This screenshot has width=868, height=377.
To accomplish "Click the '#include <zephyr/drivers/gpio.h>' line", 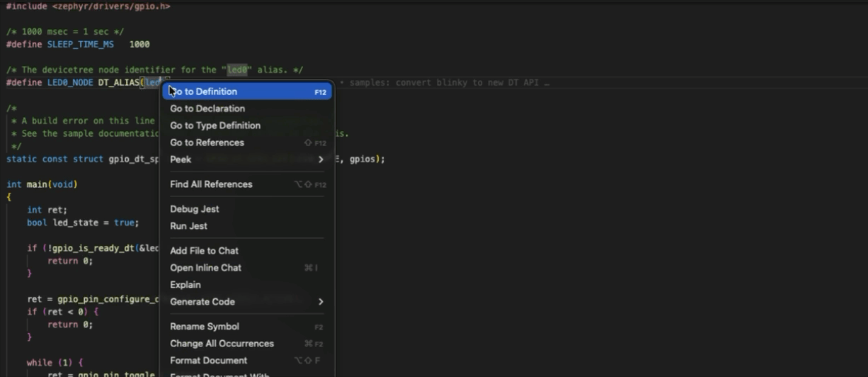I will tap(88, 6).
